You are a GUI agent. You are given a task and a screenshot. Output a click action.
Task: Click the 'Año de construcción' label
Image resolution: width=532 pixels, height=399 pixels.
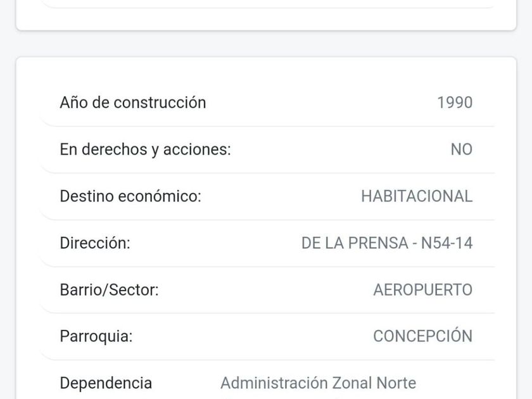tap(132, 103)
